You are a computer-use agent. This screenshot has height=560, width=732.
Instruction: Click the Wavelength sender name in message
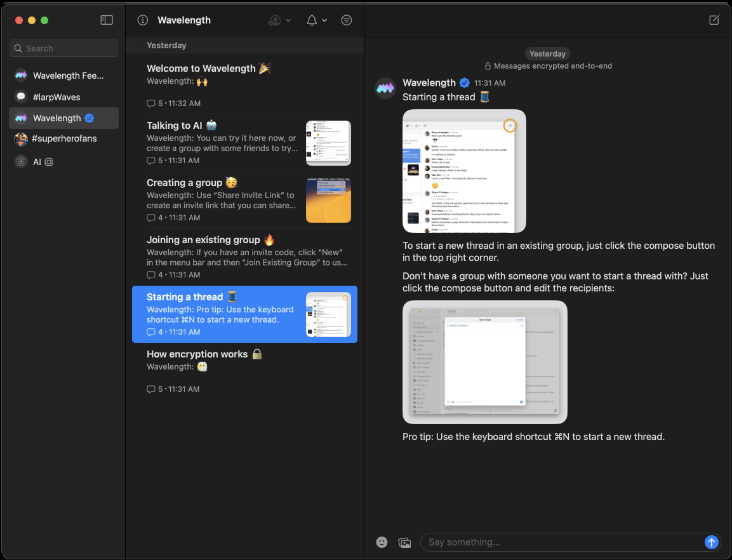(x=429, y=83)
